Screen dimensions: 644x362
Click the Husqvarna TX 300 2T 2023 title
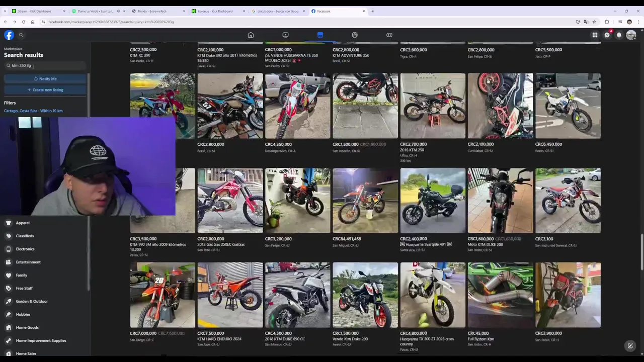pyautogui.click(x=427, y=341)
